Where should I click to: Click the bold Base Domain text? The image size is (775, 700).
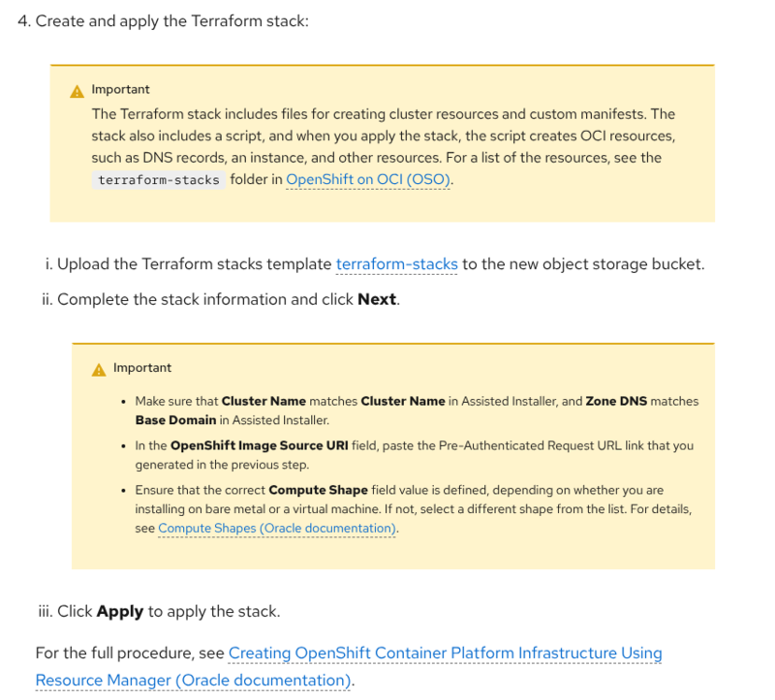[175, 420]
